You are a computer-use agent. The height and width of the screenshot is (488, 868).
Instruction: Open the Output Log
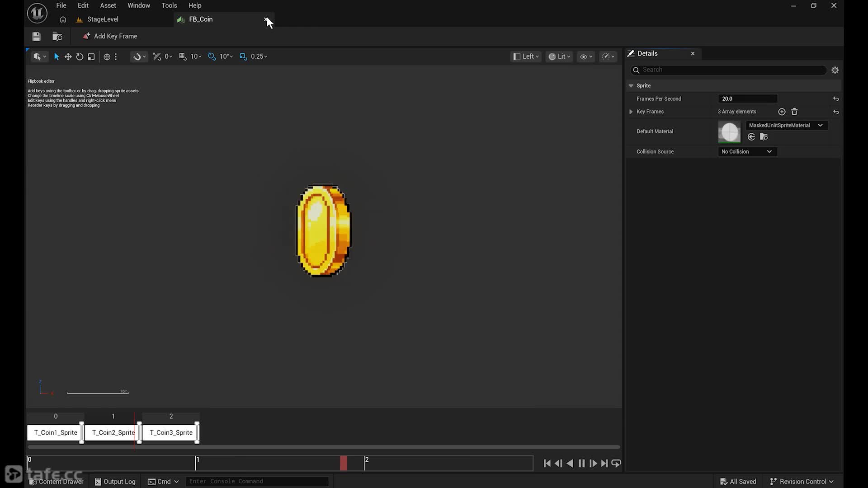[115, 482]
